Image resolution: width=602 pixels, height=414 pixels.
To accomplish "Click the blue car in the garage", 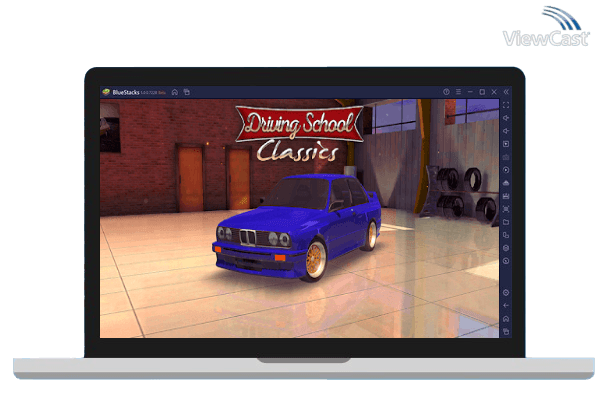I will click(x=296, y=227).
